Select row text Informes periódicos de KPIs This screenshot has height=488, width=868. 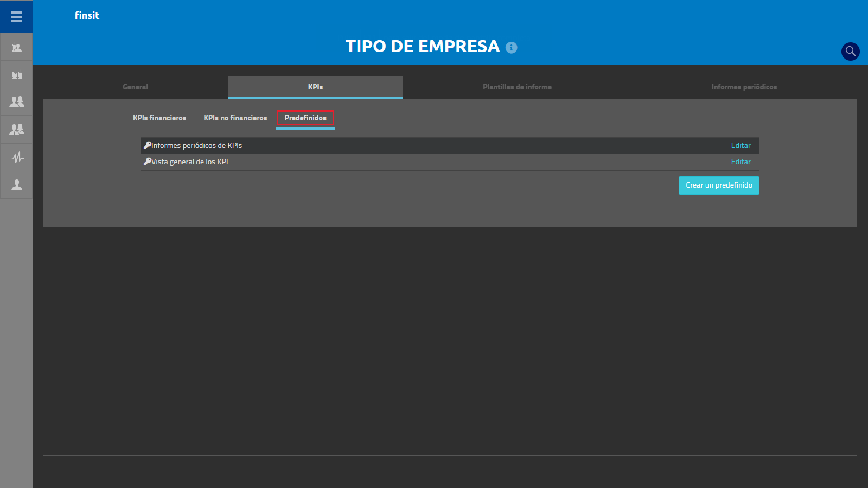pos(197,145)
